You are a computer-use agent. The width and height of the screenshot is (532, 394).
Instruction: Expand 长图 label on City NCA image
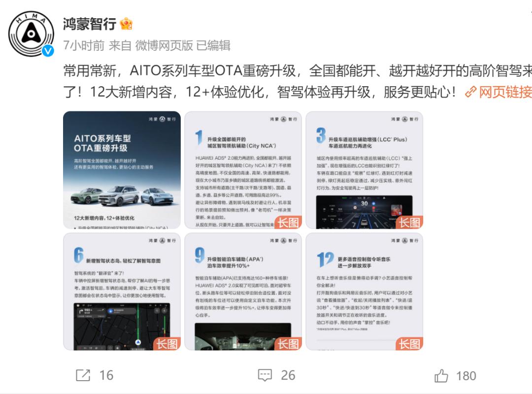pyautogui.click(x=288, y=222)
